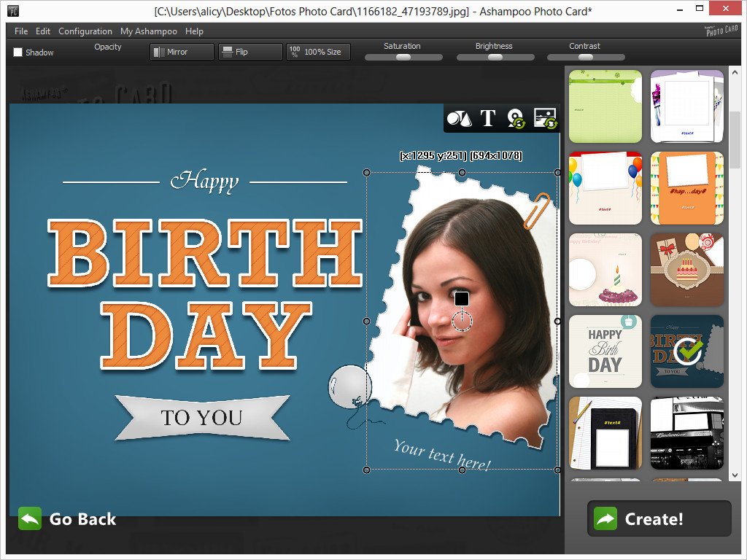The width and height of the screenshot is (747, 560).
Task: Click the Contrast slider
Action: point(585,57)
